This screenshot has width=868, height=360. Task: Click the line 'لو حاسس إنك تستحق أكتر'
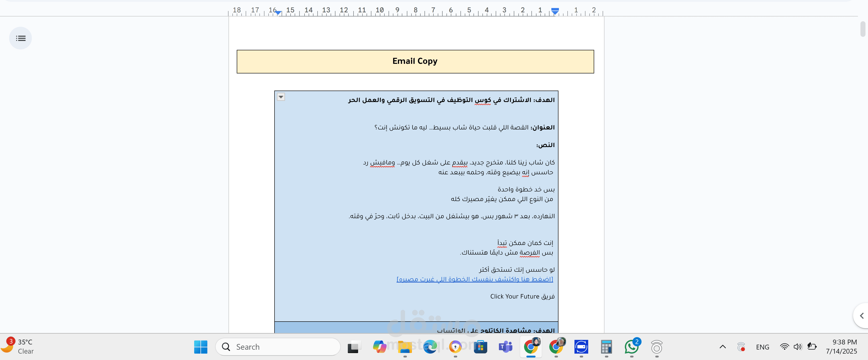click(517, 269)
